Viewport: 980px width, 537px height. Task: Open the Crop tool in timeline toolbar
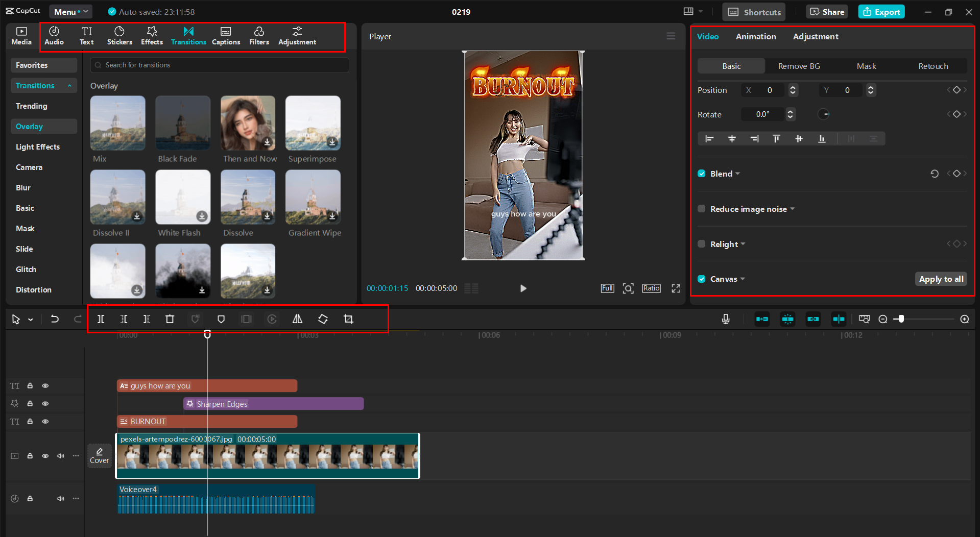click(x=348, y=319)
